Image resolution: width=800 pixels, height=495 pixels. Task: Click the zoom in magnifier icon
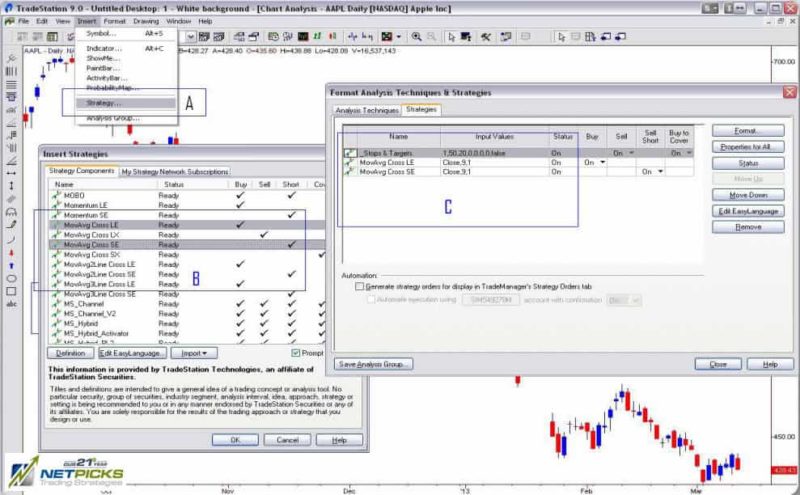(x=417, y=37)
